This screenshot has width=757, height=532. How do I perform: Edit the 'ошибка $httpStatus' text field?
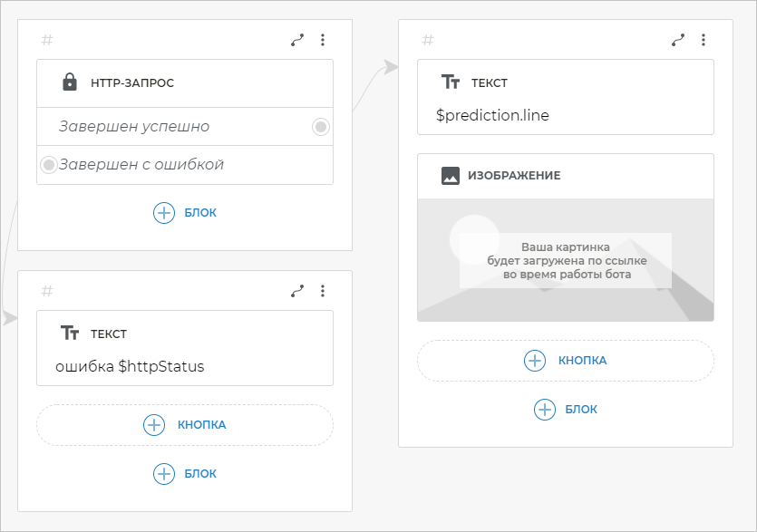coord(130,367)
